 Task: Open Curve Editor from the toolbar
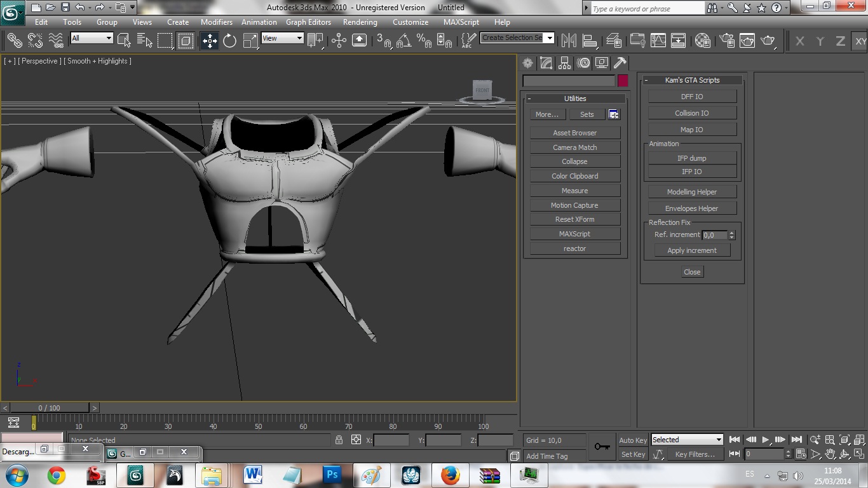(658, 41)
